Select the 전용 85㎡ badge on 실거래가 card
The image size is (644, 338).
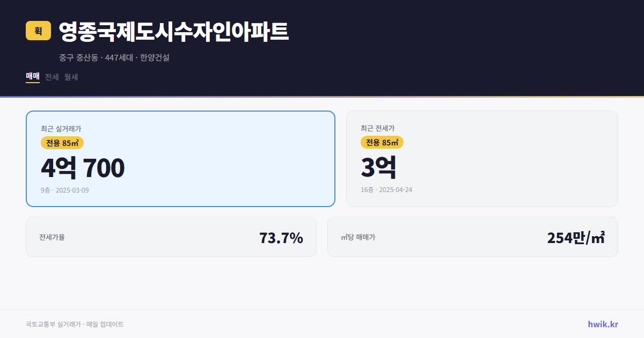61,143
